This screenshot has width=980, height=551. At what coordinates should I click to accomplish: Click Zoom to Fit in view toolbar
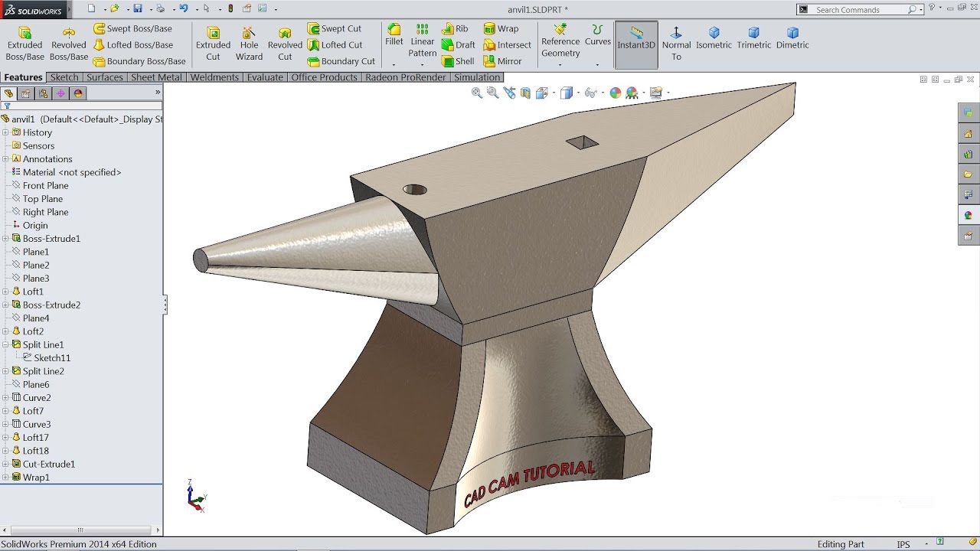point(477,93)
